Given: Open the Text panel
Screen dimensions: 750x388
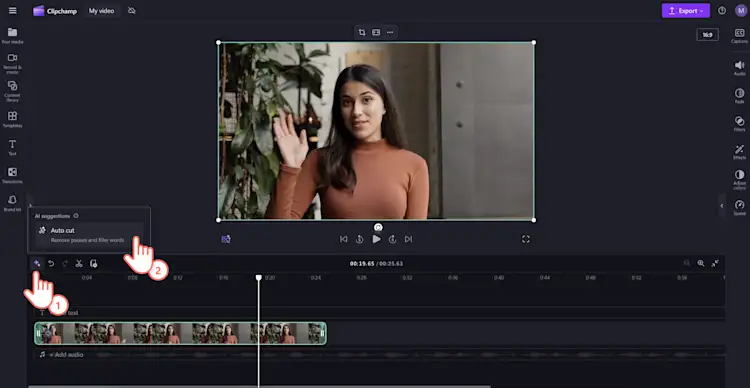Looking at the screenshot, I should point(12,147).
